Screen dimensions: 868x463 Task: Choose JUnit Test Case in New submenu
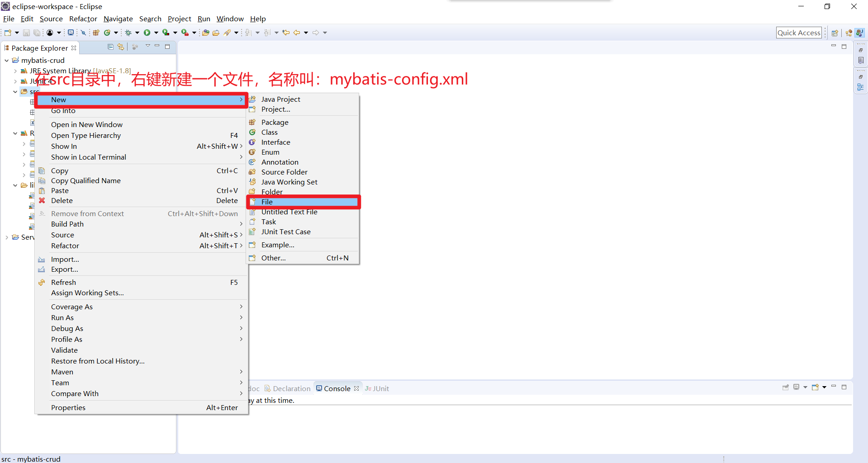303,232
